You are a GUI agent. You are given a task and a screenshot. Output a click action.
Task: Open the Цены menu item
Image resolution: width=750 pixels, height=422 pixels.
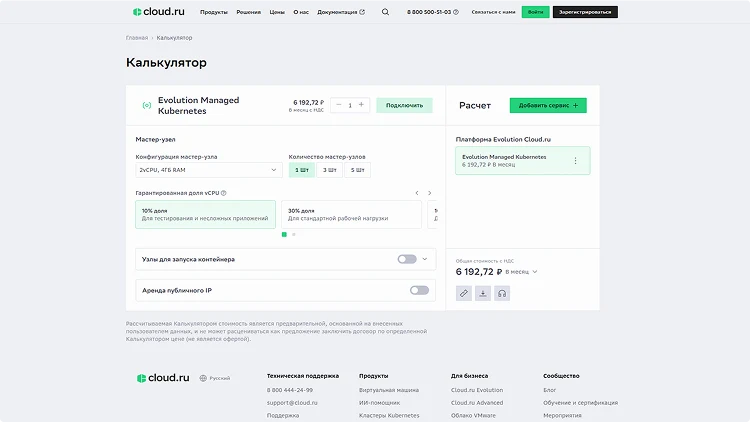pyautogui.click(x=277, y=12)
